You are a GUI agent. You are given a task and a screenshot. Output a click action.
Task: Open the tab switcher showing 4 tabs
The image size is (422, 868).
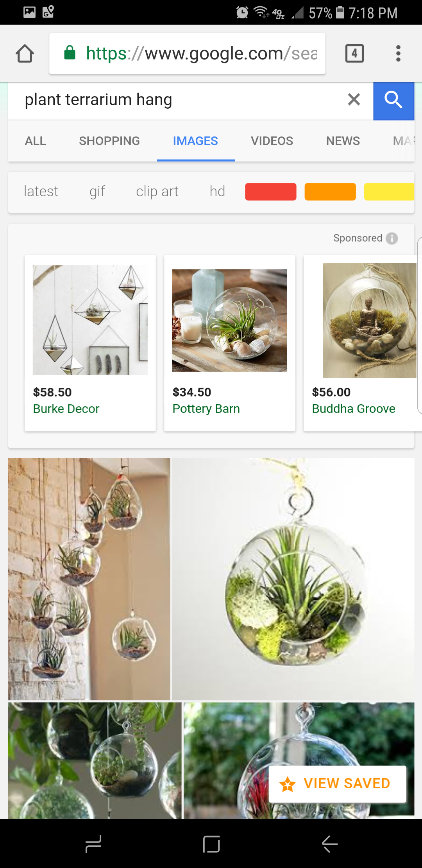pyautogui.click(x=354, y=54)
